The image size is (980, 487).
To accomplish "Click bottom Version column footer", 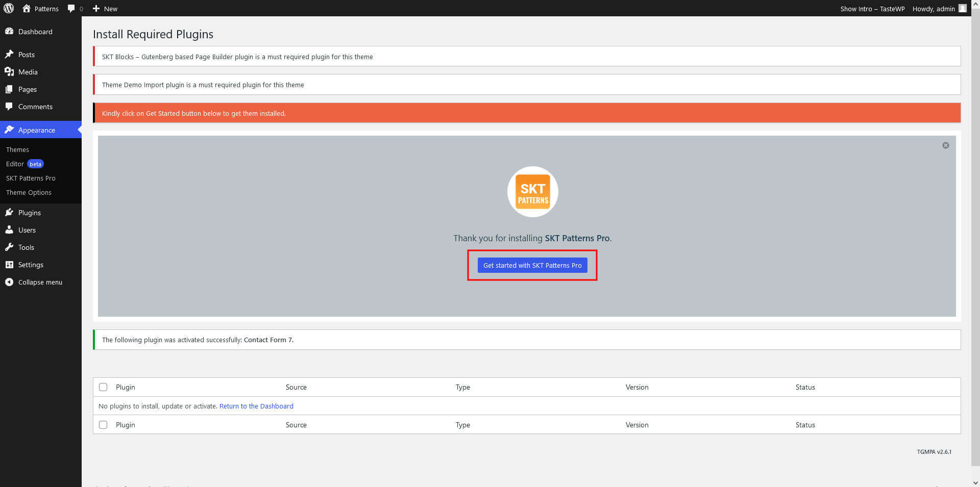I will click(637, 425).
